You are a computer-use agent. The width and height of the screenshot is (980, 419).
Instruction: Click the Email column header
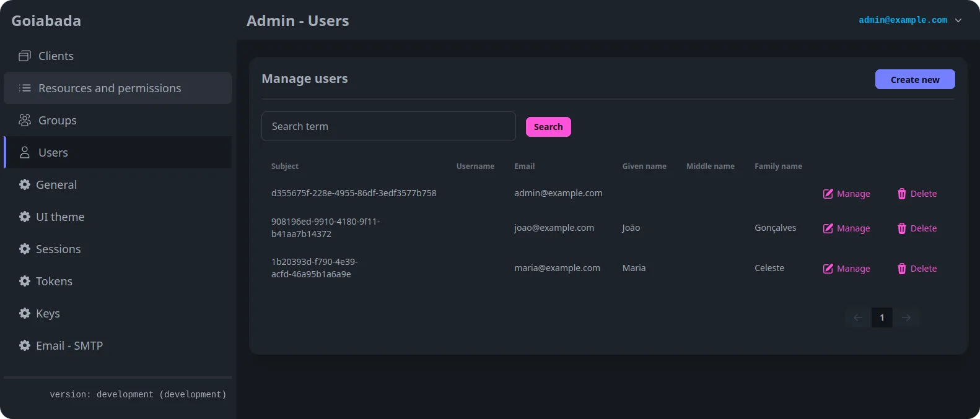tap(524, 166)
